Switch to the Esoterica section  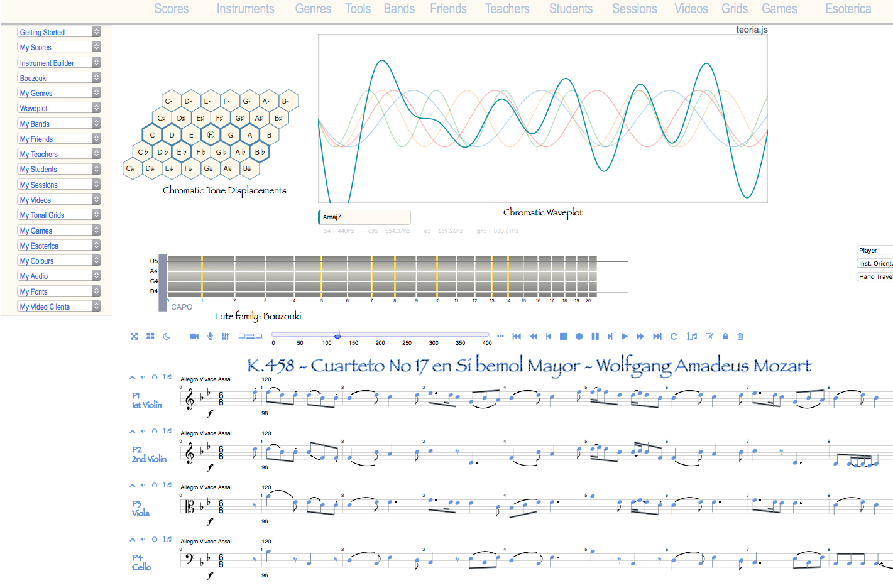point(848,9)
